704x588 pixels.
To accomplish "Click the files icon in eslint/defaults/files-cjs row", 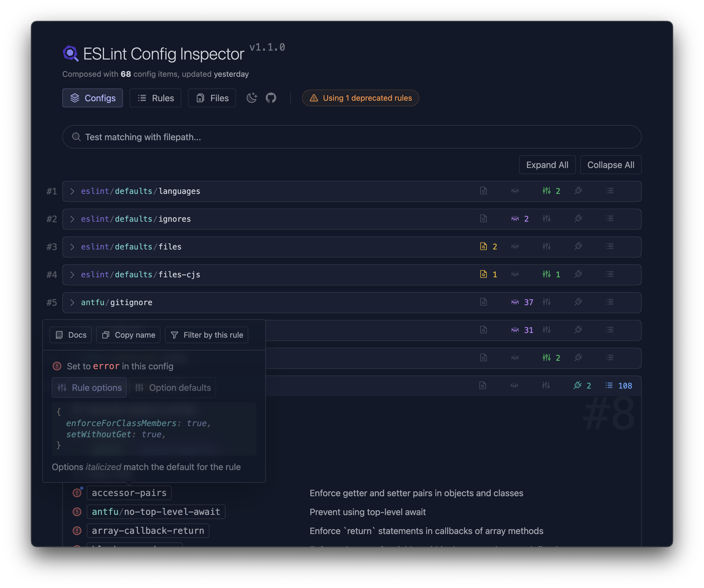I will pyautogui.click(x=484, y=274).
